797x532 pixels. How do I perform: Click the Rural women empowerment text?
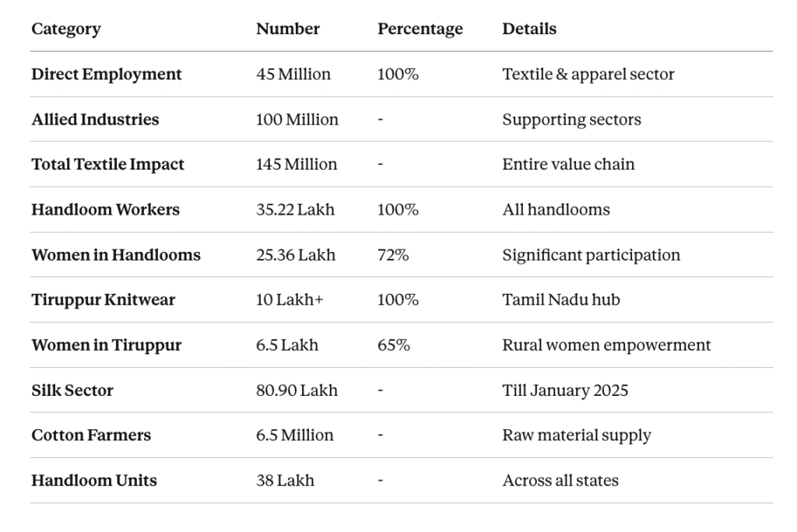click(x=606, y=345)
